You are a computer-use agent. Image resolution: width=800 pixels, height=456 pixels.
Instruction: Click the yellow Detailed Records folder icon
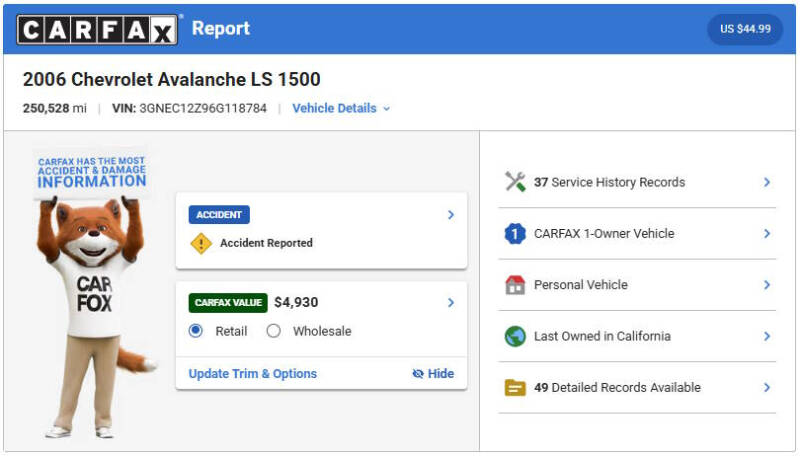pos(515,388)
